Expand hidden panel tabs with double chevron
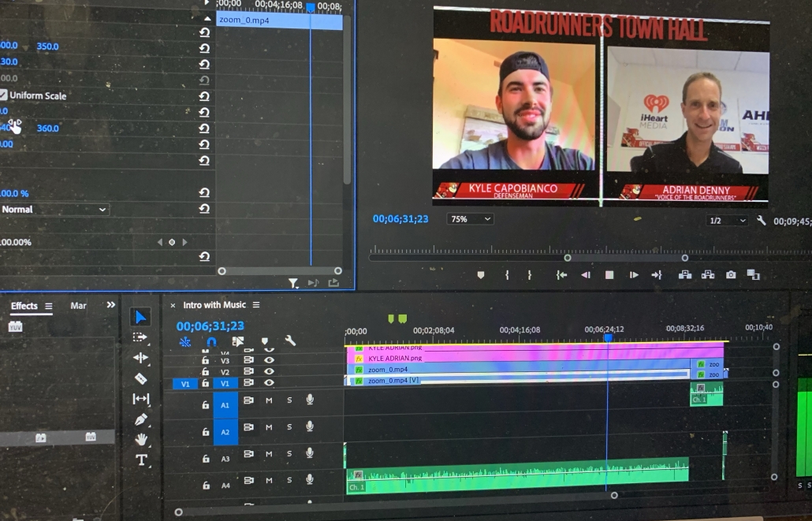The height and width of the screenshot is (521, 812). (x=111, y=305)
